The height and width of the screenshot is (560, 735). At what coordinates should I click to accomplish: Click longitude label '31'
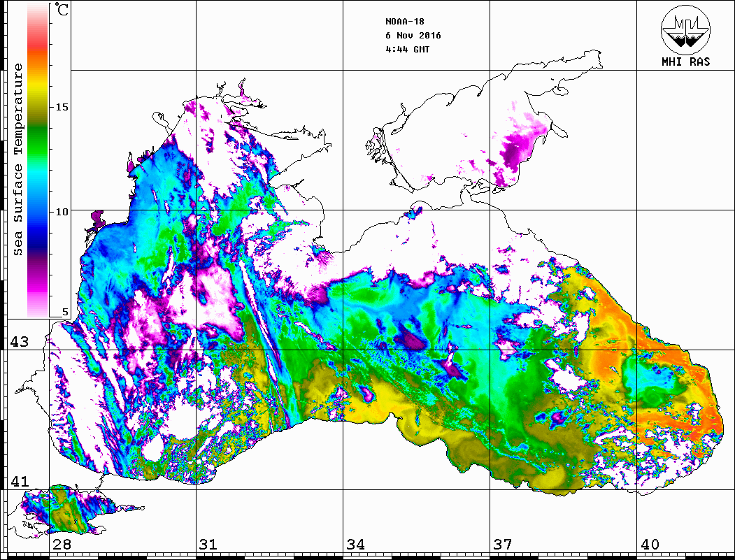pos(208,544)
